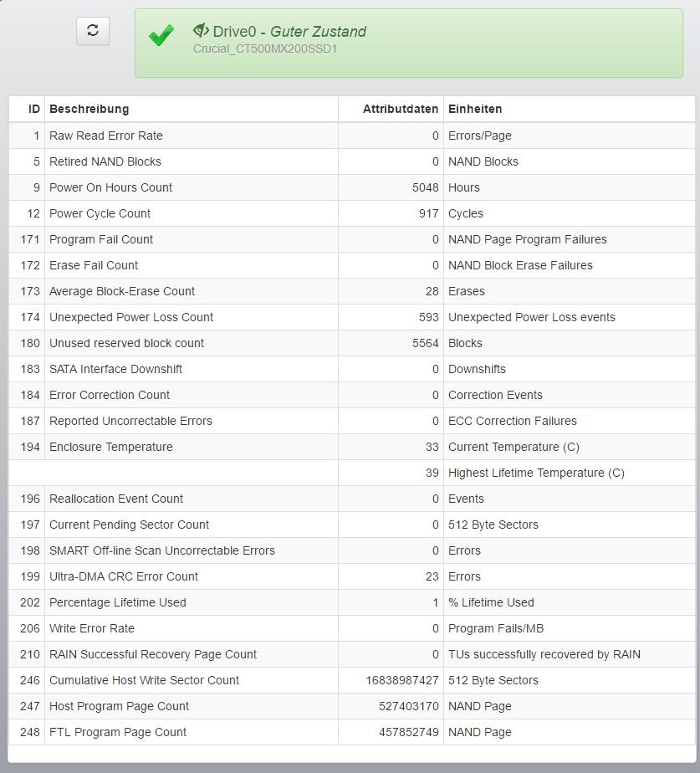700x773 pixels.
Task: Click the Beschreibung column header
Action: pyautogui.click(x=89, y=109)
